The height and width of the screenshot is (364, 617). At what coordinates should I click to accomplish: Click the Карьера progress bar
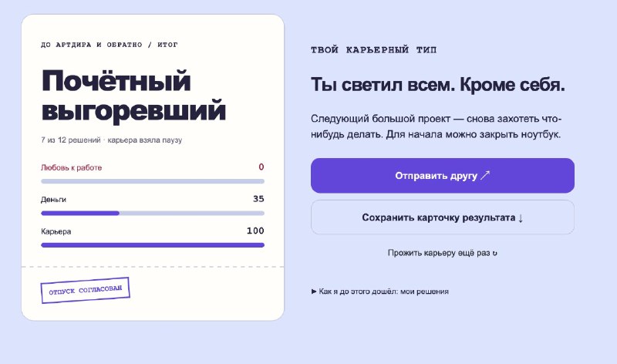[153, 245]
